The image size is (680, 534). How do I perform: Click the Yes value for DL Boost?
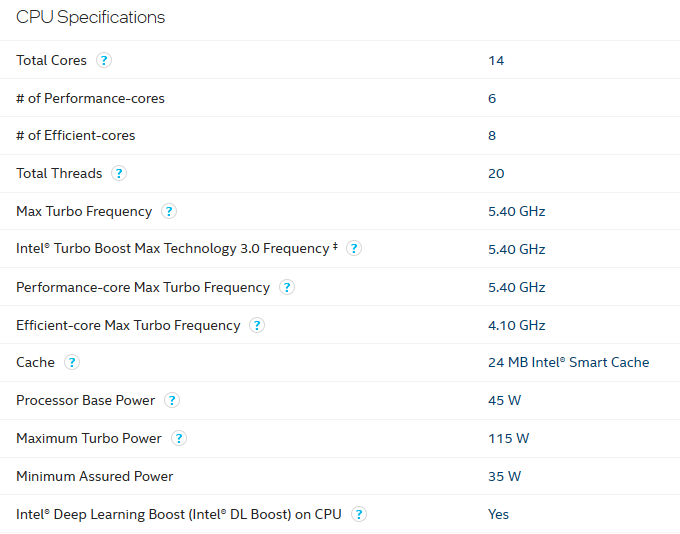tap(498, 514)
